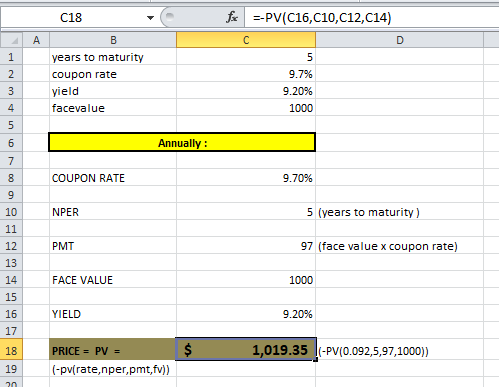Select column B header
Screen dimensions: 499x387
coord(113,40)
